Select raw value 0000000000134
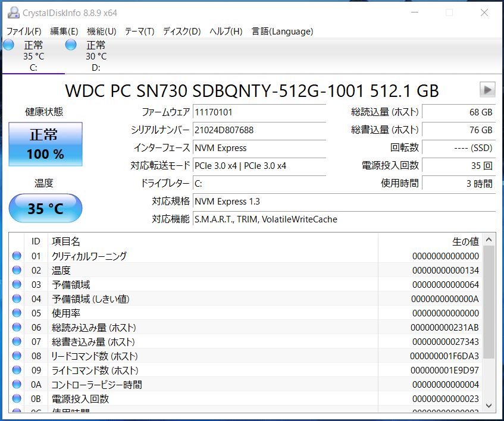504x421 pixels. point(446,271)
